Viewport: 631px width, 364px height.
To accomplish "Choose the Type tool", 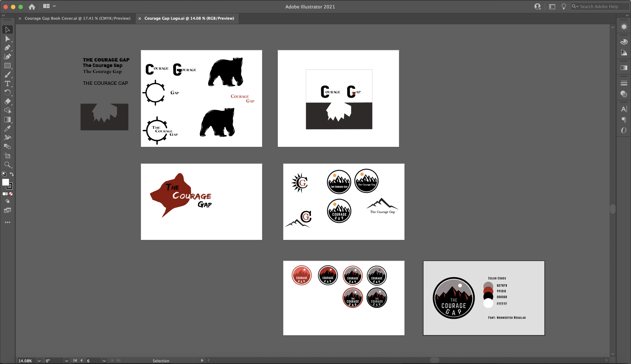I will click(x=7, y=83).
